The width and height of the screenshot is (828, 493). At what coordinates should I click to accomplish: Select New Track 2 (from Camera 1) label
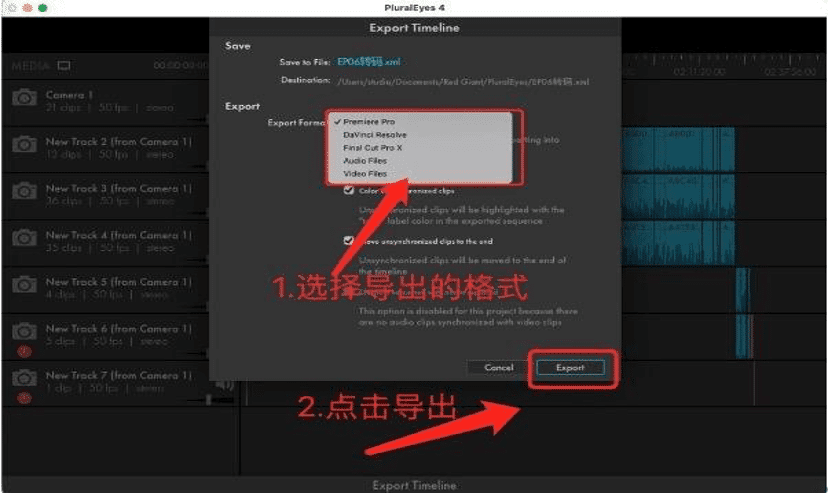[119, 141]
